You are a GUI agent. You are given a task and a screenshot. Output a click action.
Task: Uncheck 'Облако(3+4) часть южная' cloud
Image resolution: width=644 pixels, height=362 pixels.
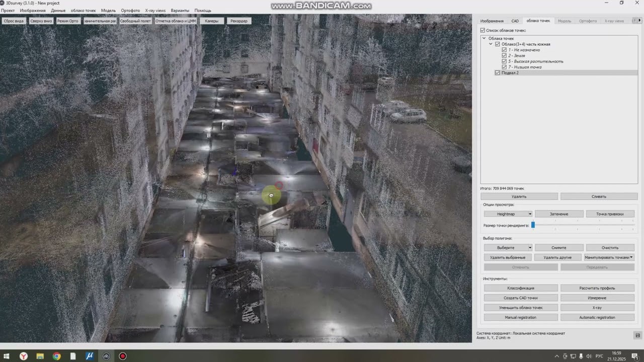click(498, 44)
